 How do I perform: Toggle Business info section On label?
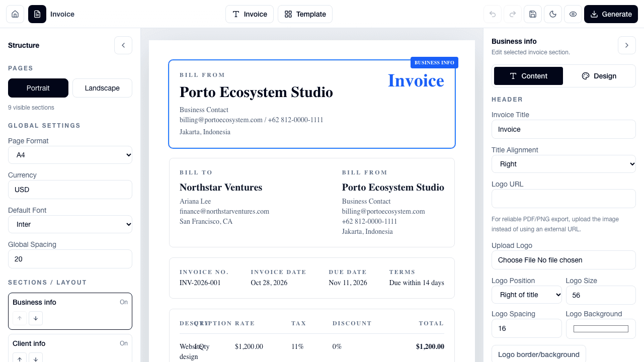[124, 302]
